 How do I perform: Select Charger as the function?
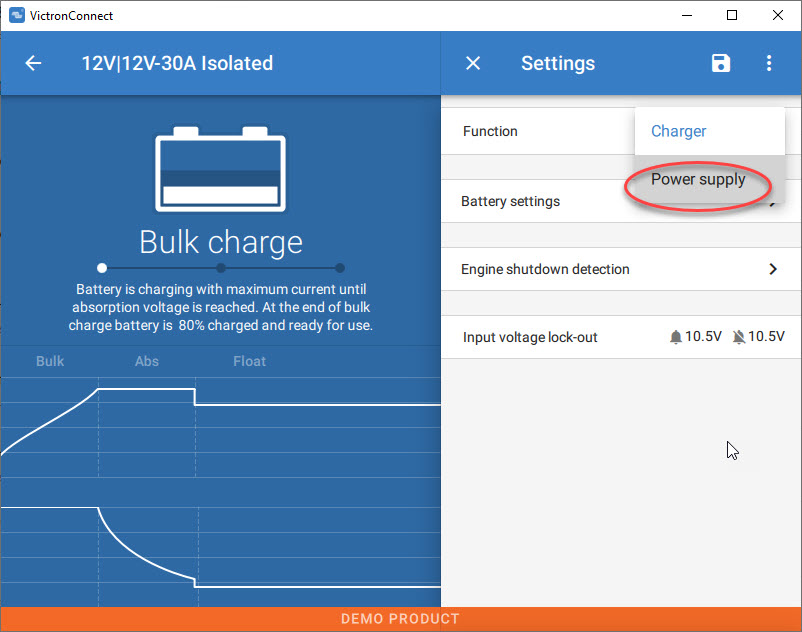pyautogui.click(x=678, y=131)
